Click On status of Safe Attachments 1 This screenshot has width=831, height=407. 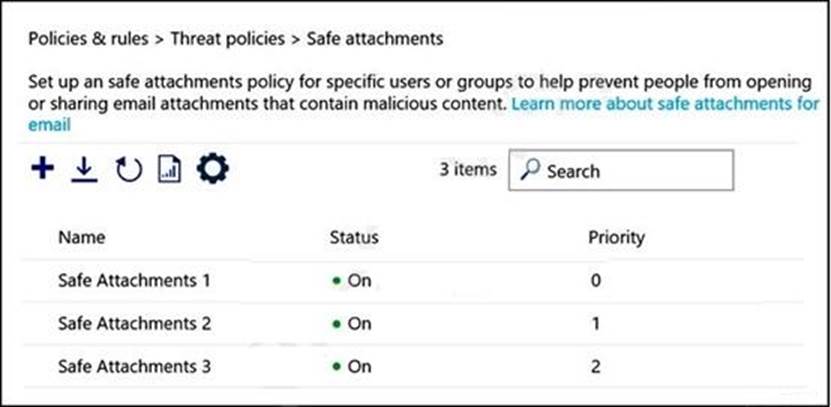357,280
